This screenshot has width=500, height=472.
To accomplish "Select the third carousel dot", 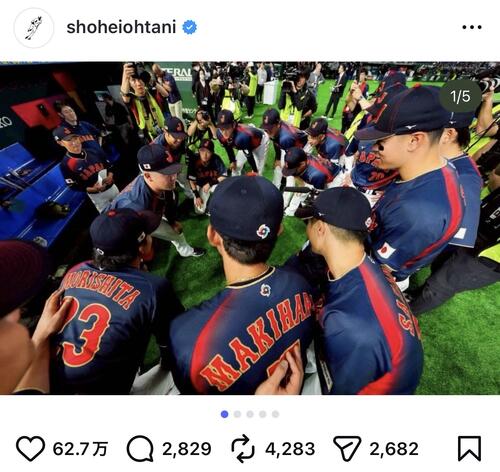I will pyautogui.click(x=250, y=414).
